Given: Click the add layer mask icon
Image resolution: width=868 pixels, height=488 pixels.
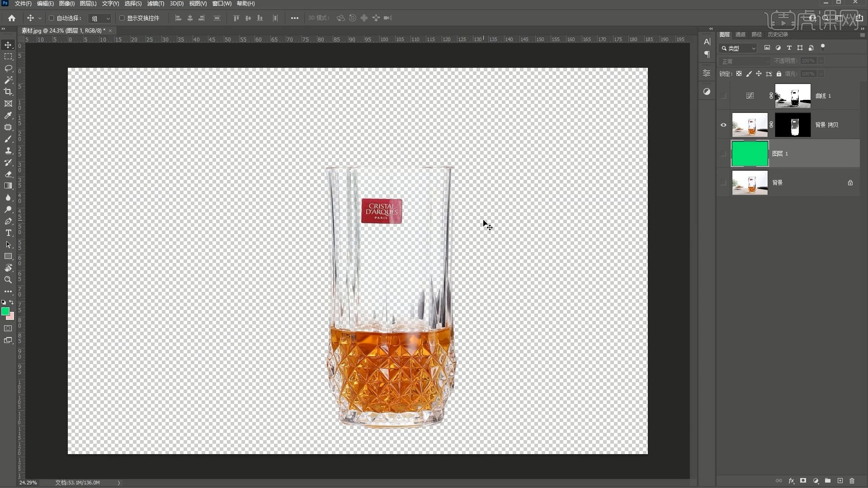Looking at the screenshot, I should (803, 481).
